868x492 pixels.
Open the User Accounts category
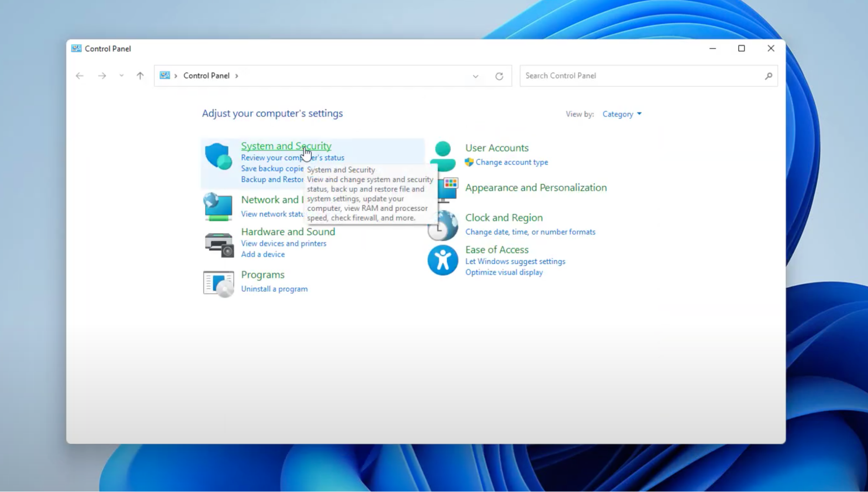497,148
